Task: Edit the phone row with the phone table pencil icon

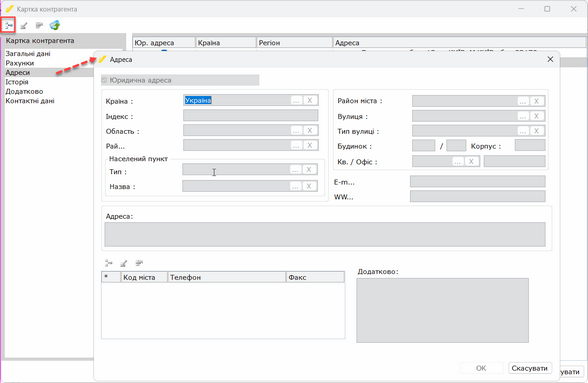Action: [124, 263]
